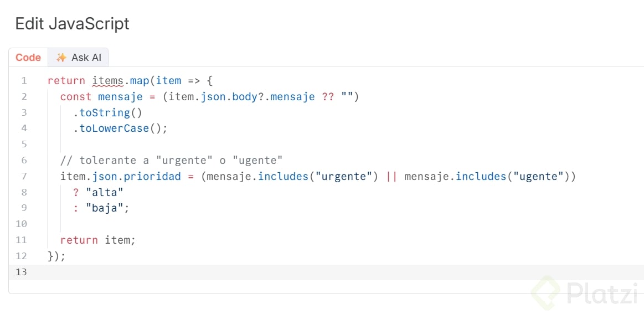Screen dimensions: 644x314
Task: Click the "baja" string value
Action: (x=104, y=209)
